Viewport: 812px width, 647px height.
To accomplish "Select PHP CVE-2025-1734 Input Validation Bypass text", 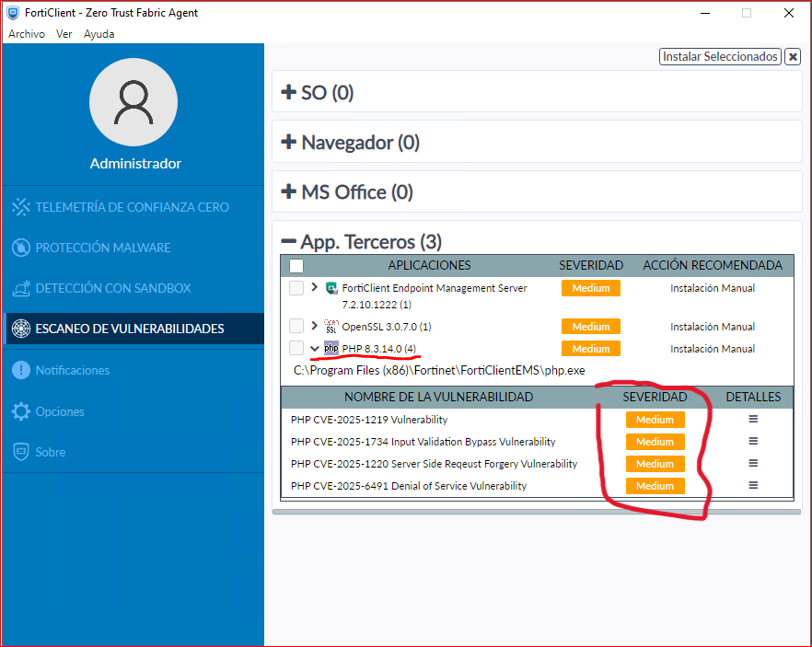I will [423, 442].
